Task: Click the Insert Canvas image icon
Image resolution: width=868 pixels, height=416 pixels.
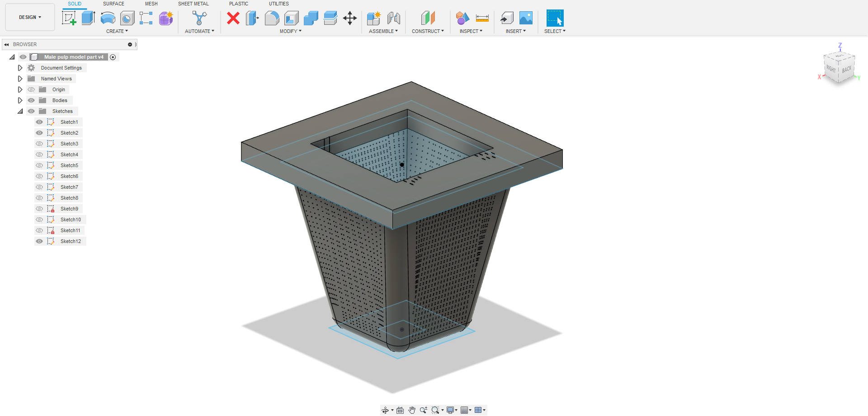Action: 526,18
